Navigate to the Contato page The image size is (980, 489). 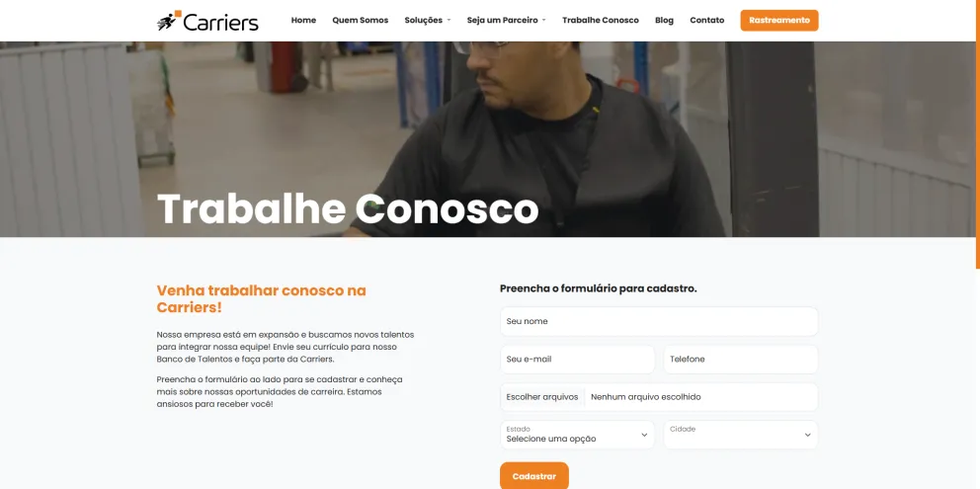coord(707,20)
